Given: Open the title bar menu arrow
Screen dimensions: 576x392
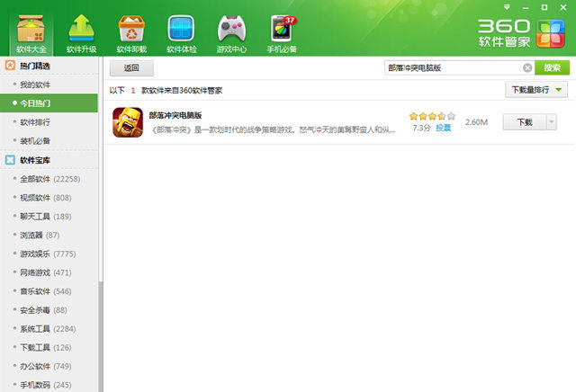Looking at the screenshot, I should (507, 7).
